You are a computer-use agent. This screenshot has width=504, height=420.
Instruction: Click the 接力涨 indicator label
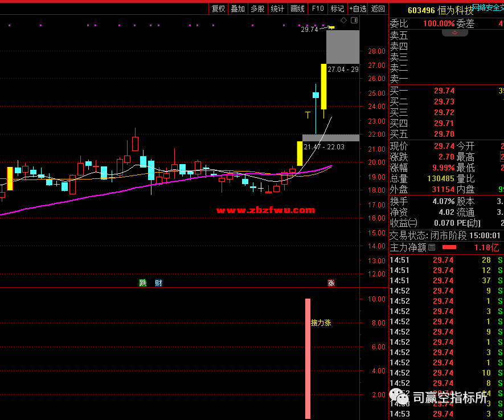[321, 323]
